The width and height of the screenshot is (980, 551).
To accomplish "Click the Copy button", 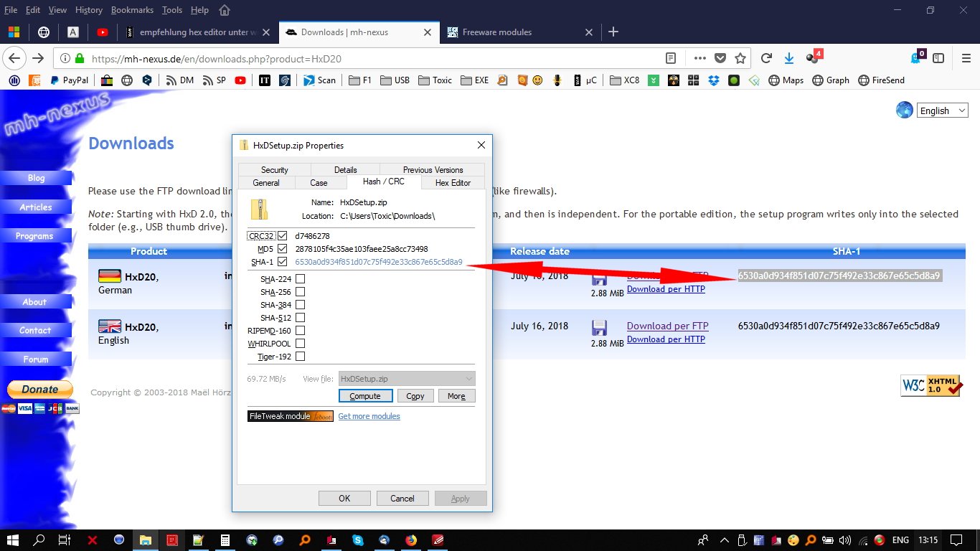I will coord(415,396).
